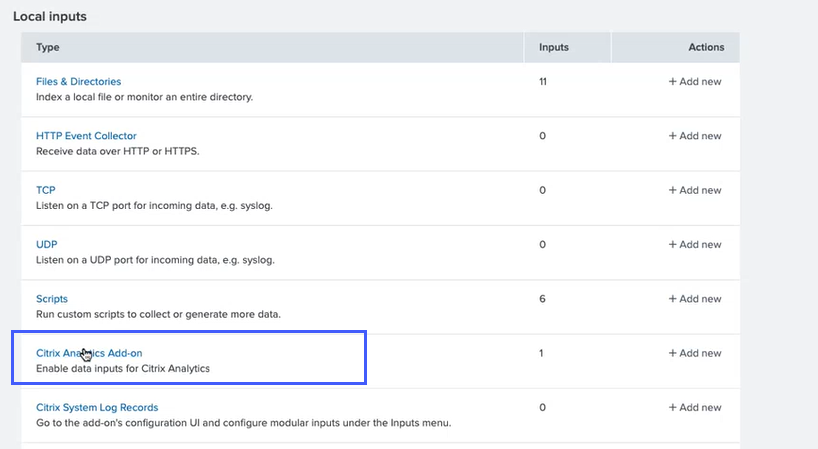818x449 pixels.
Task: Click the Scripts input count 6
Action: coord(542,299)
